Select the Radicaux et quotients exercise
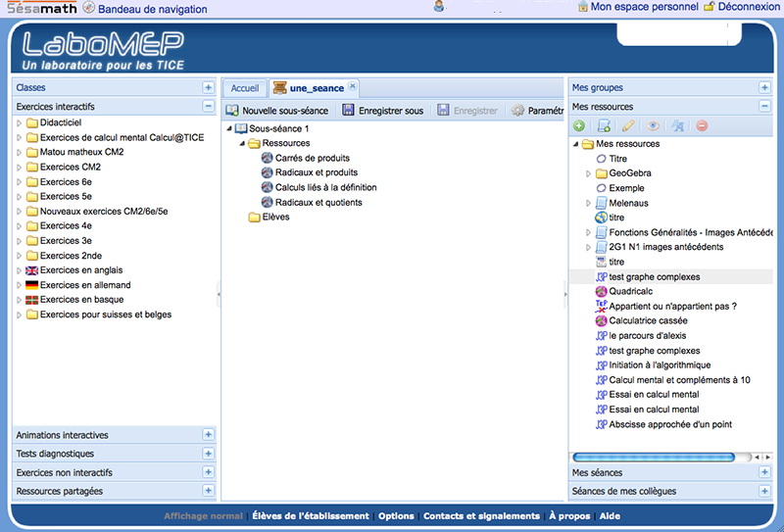 (x=318, y=203)
